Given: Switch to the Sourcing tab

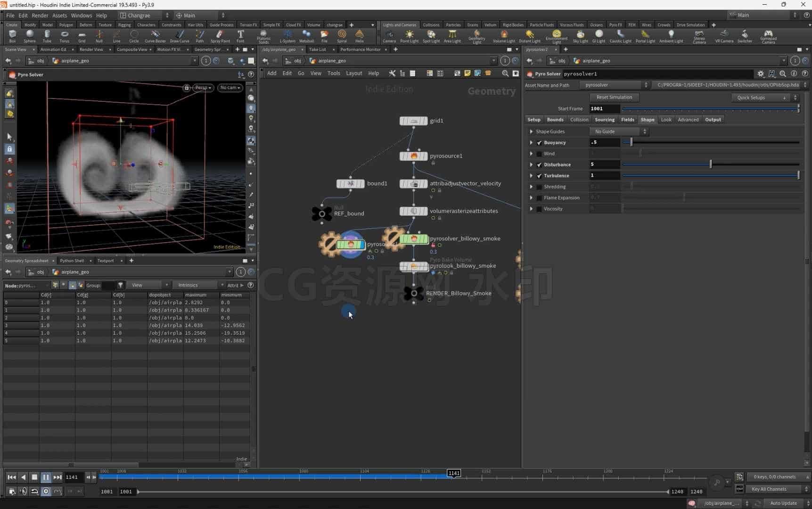Looking at the screenshot, I should coord(604,120).
